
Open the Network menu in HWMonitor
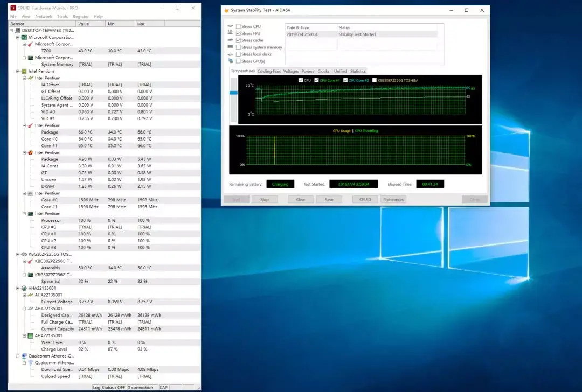(x=44, y=16)
